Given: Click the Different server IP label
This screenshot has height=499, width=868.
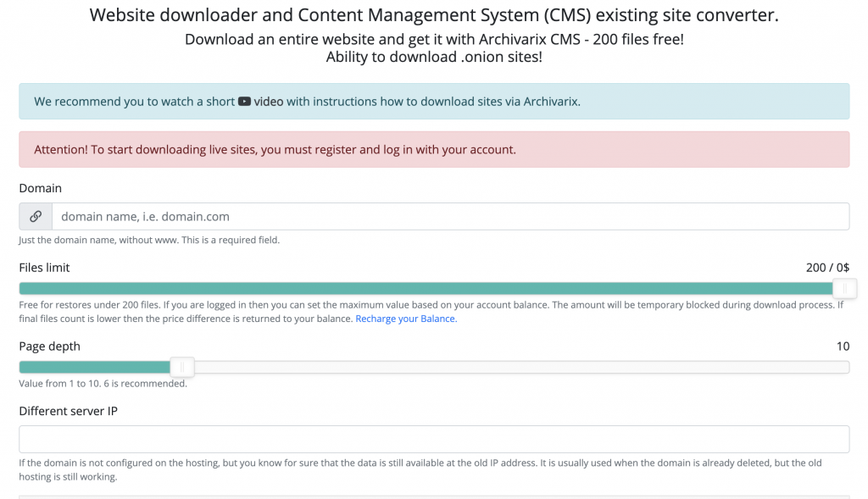Looking at the screenshot, I should tap(68, 411).
